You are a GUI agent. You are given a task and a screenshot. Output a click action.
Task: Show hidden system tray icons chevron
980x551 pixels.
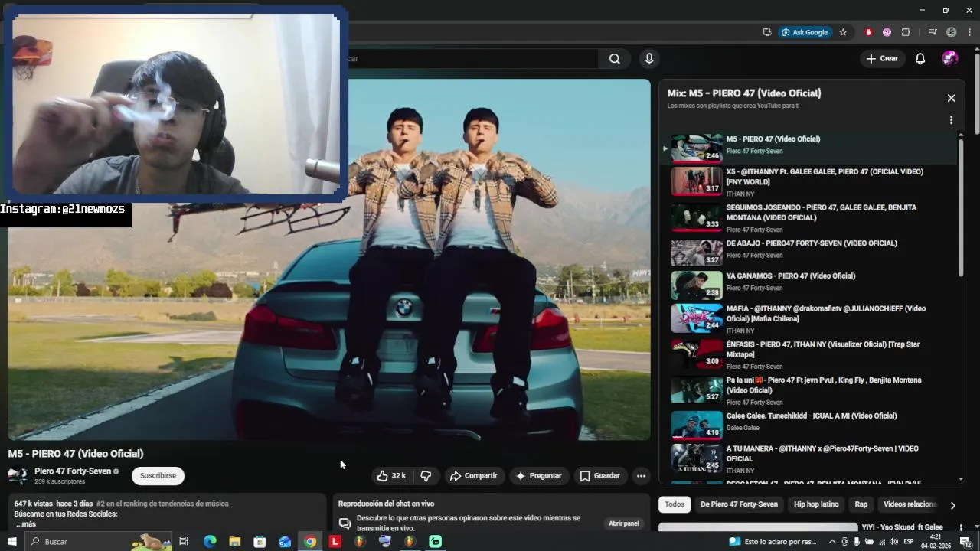click(x=832, y=542)
